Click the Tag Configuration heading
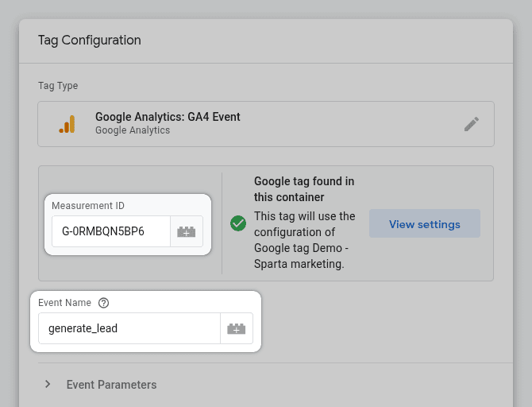 point(90,40)
